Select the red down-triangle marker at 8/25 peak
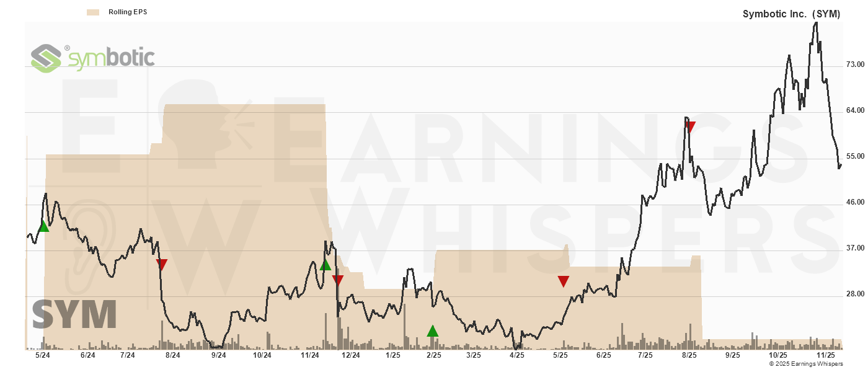This screenshot has height=372, width=868. [690, 127]
